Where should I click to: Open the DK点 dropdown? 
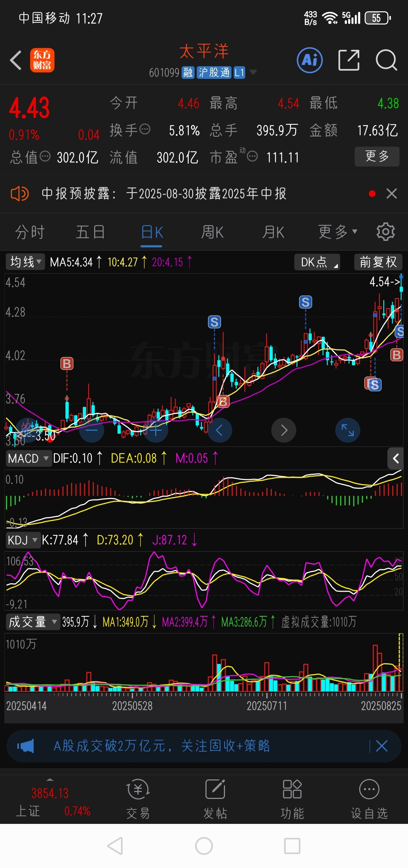(317, 261)
